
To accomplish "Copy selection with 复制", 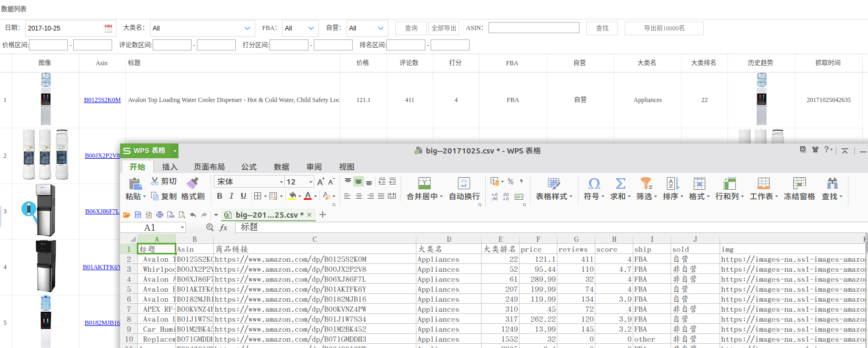I will (x=164, y=196).
